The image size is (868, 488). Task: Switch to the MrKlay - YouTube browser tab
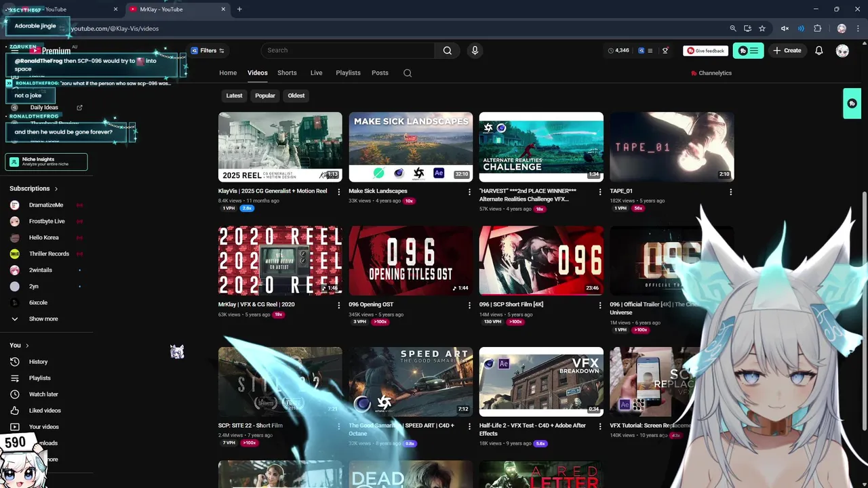[x=178, y=9]
